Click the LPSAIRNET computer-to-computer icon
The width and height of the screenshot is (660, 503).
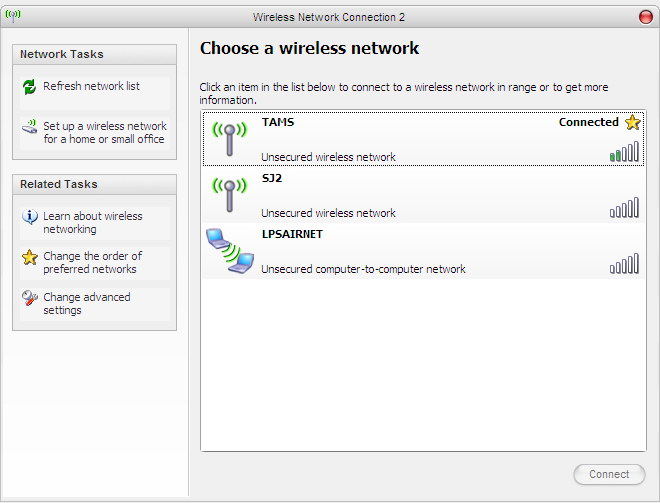[x=230, y=251]
